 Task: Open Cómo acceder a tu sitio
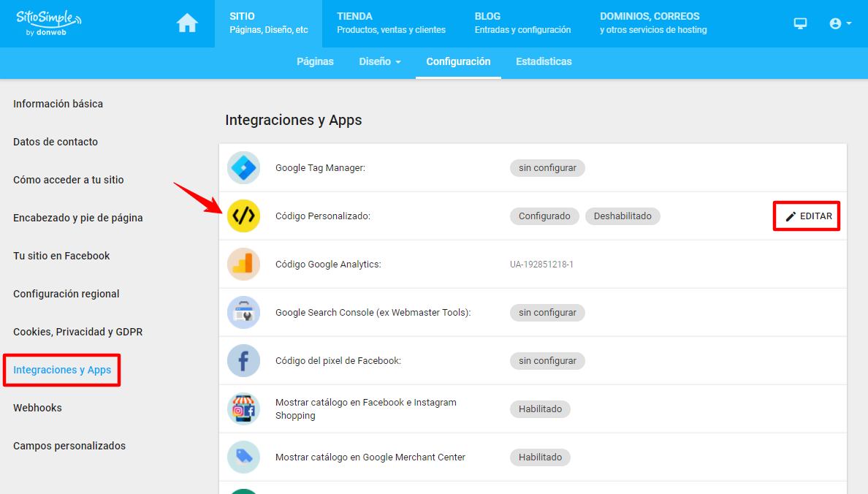pos(69,180)
